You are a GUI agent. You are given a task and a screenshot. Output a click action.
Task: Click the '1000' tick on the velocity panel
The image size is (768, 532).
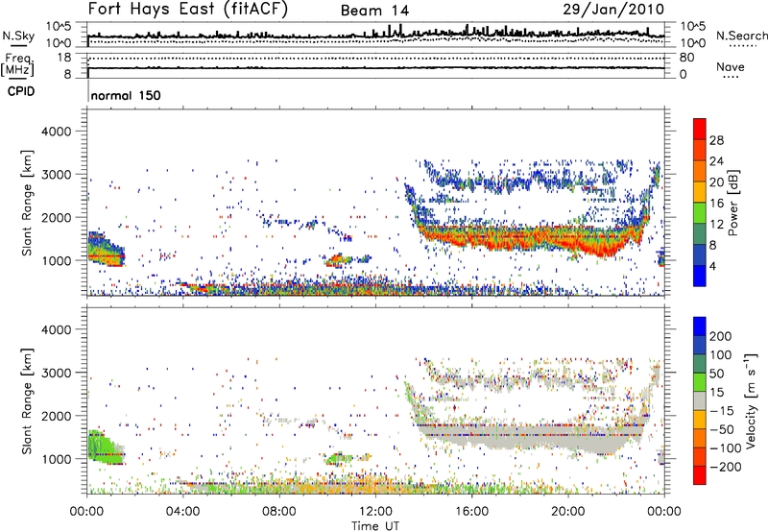56,459
